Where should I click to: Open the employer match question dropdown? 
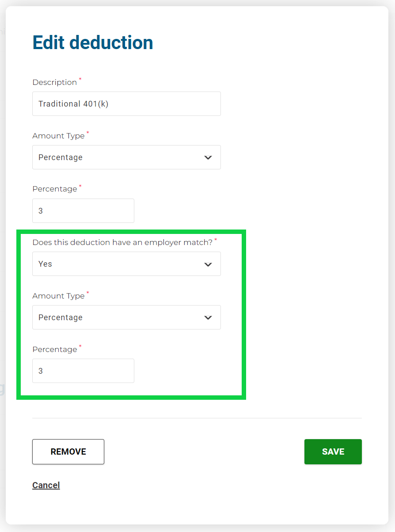(126, 264)
